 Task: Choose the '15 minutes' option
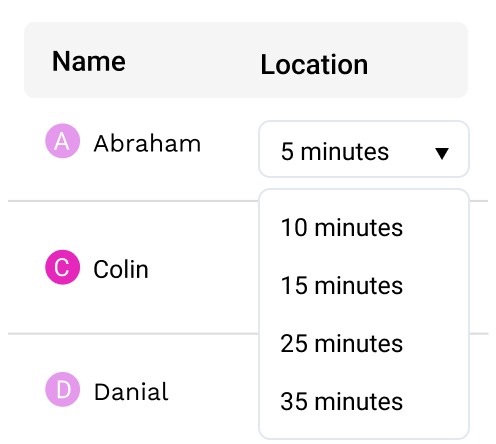342,286
